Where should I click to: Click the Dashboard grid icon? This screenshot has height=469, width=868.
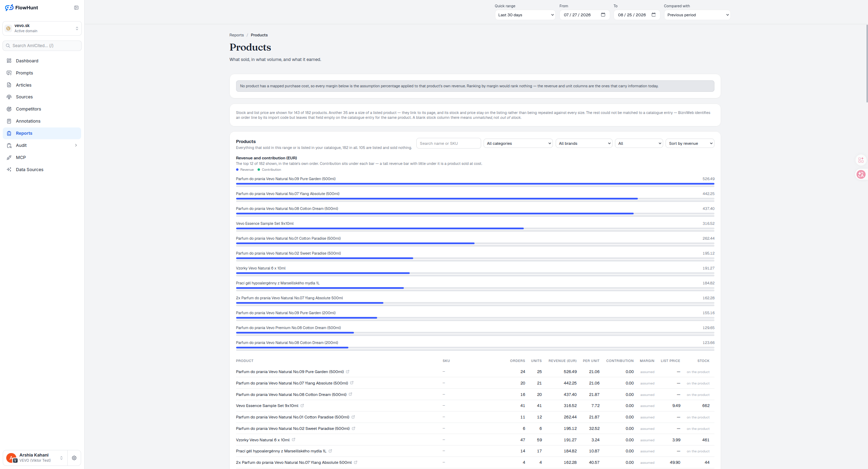tap(9, 61)
